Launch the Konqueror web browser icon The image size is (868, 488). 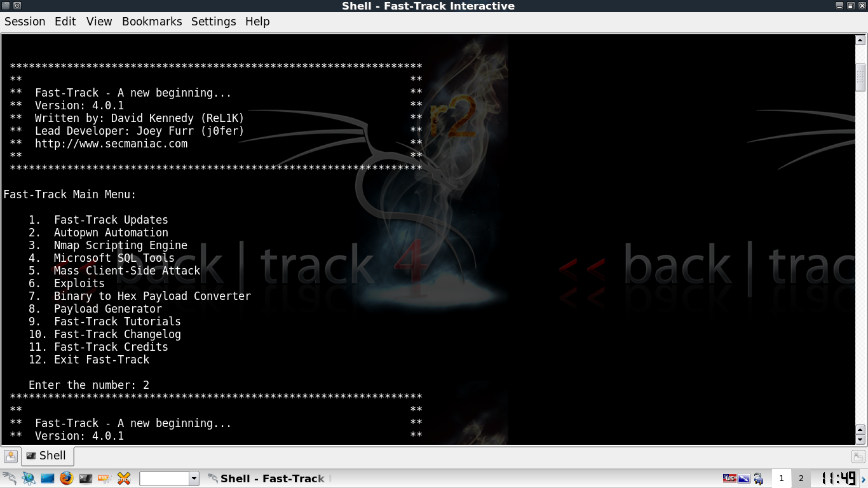(x=29, y=478)
